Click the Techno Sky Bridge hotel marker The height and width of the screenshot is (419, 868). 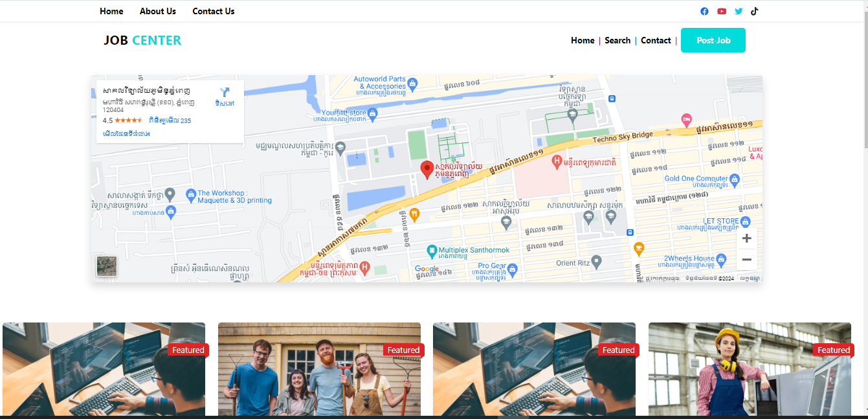point(687,119)
